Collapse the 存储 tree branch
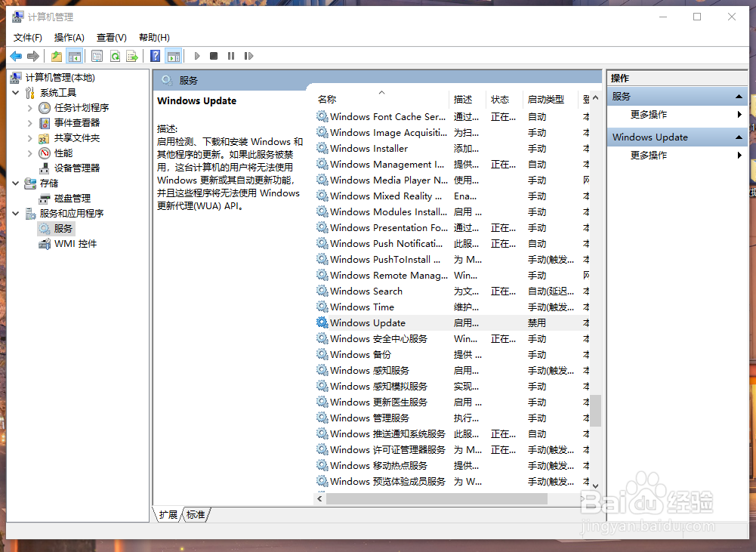This screenshot has height=552, width=756. click(x=15, y=183)
